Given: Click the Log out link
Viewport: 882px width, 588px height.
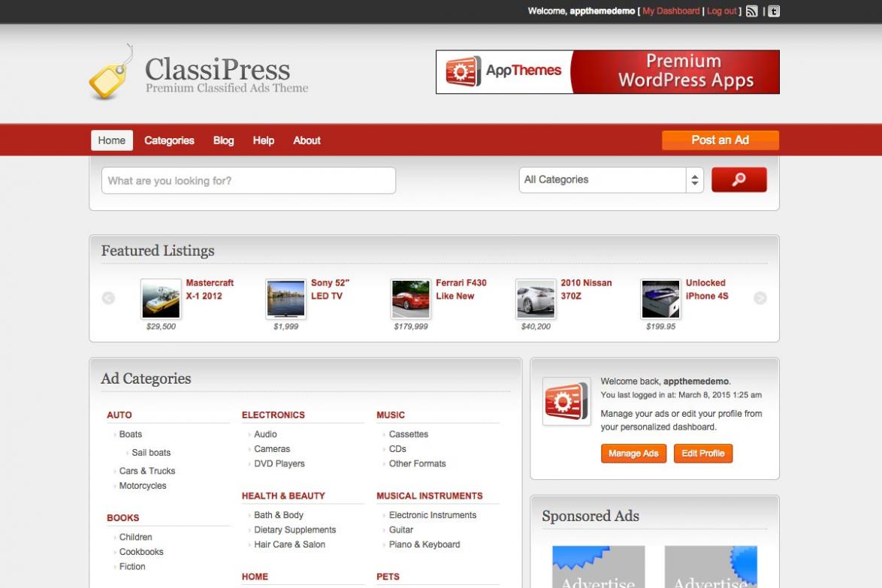Looking at the screenshot, I should (x=721, y=11).
